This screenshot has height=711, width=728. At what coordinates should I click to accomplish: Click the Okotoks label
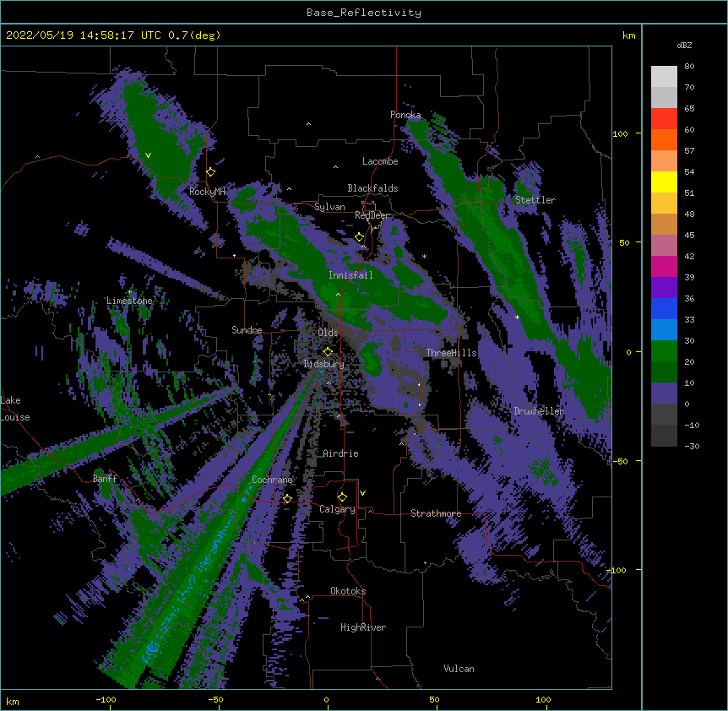pos(348,591)
